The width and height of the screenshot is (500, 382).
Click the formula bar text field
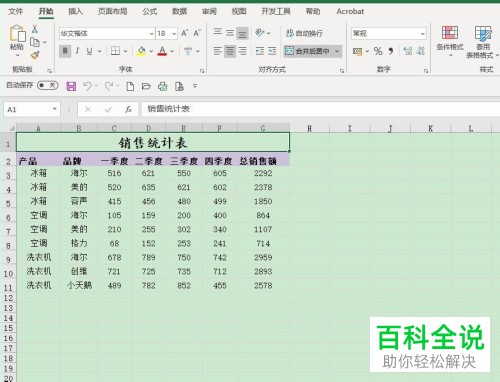click(320, 109)
